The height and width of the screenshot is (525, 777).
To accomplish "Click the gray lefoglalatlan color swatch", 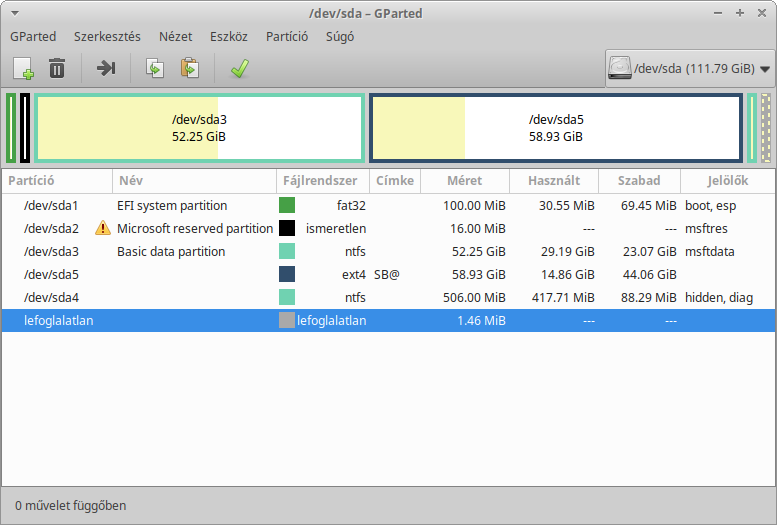I will (x=287, y=320).
